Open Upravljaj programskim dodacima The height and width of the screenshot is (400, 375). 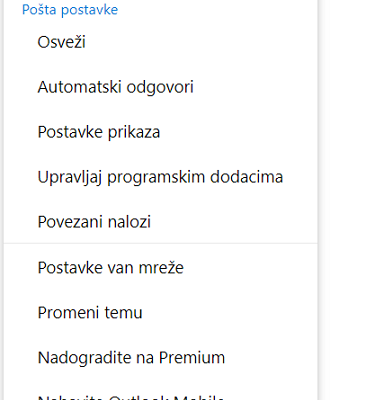[x=161, y=177]
